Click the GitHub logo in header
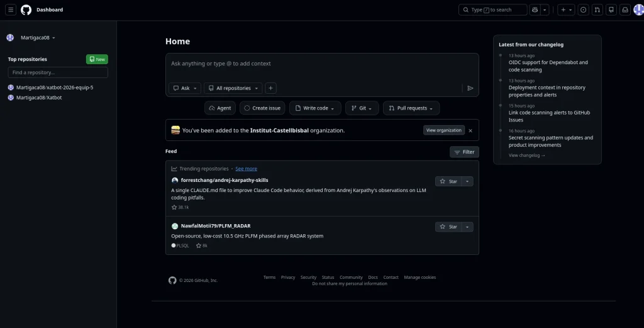 [26, 10]
